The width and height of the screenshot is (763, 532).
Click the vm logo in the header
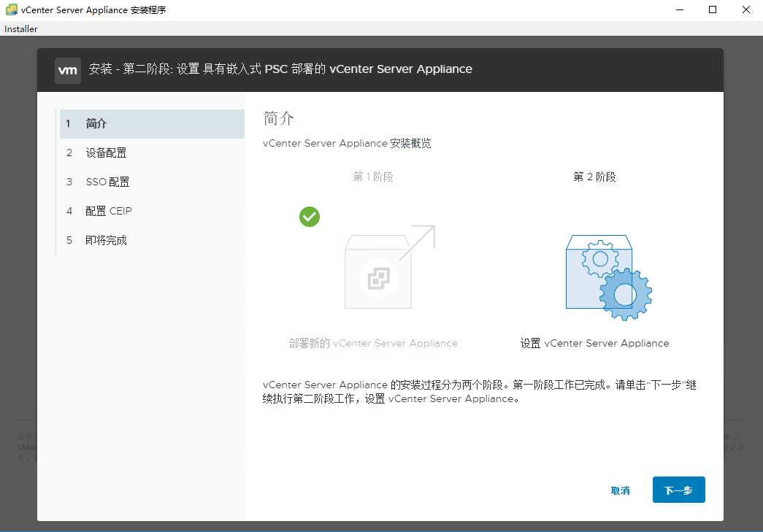click(x=67, y=70)
